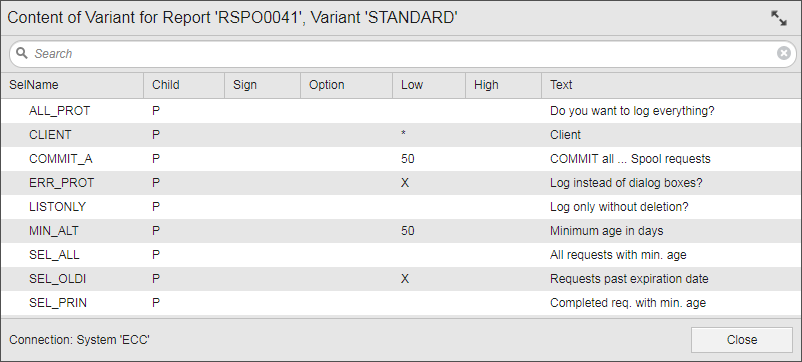This screenshot has width=802, height=362.
Task: Click the expand dialog arrows icon
Action: tap(778, 18)
